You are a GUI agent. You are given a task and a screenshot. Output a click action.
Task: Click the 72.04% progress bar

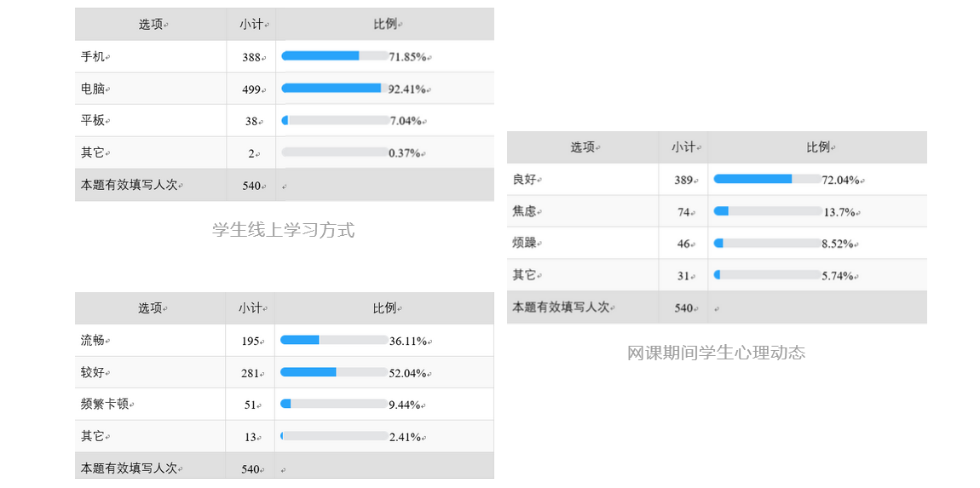(766, 179)
